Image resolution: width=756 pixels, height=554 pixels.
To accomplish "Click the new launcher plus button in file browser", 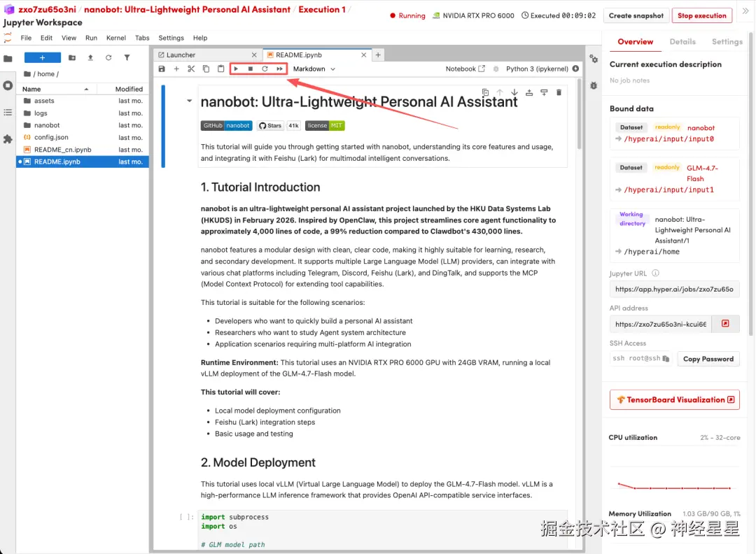I will (43, 58).
